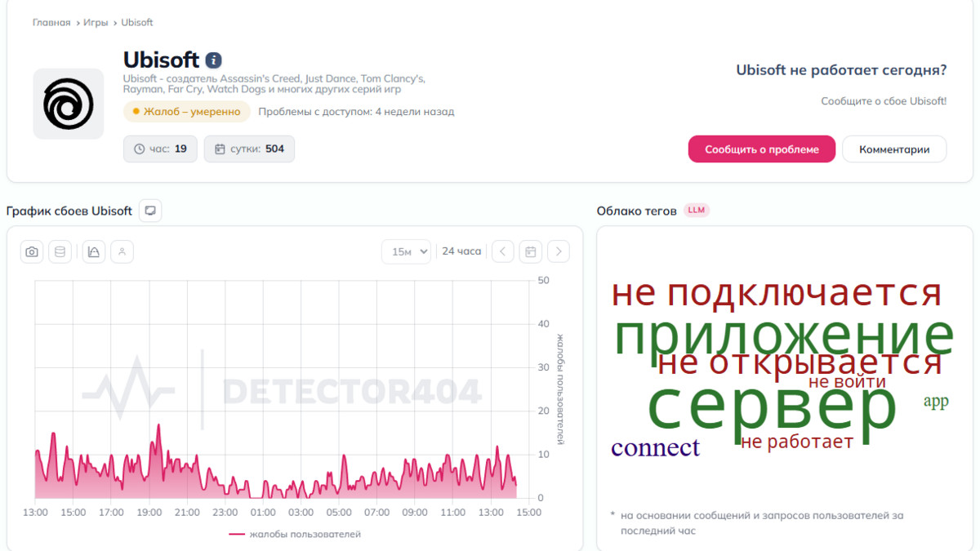Click Проблемы с доступом: 4 недели назад text

click(x=356, y=112)
